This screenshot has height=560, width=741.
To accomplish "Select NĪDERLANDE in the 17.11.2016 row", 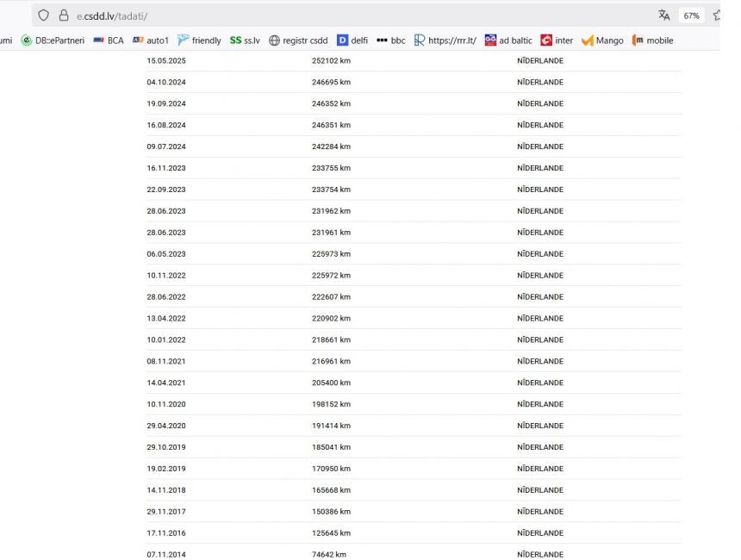I will tap(540, 533).
